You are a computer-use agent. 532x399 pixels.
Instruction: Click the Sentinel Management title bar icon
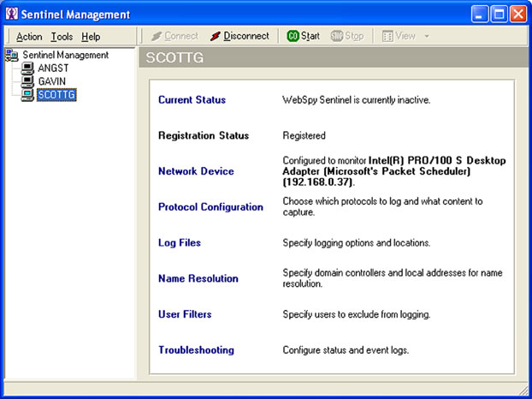[x=12, y=14]
